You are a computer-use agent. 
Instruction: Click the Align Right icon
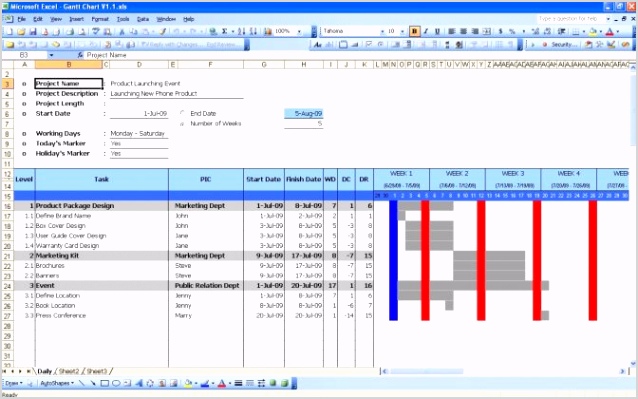point(474,31)
